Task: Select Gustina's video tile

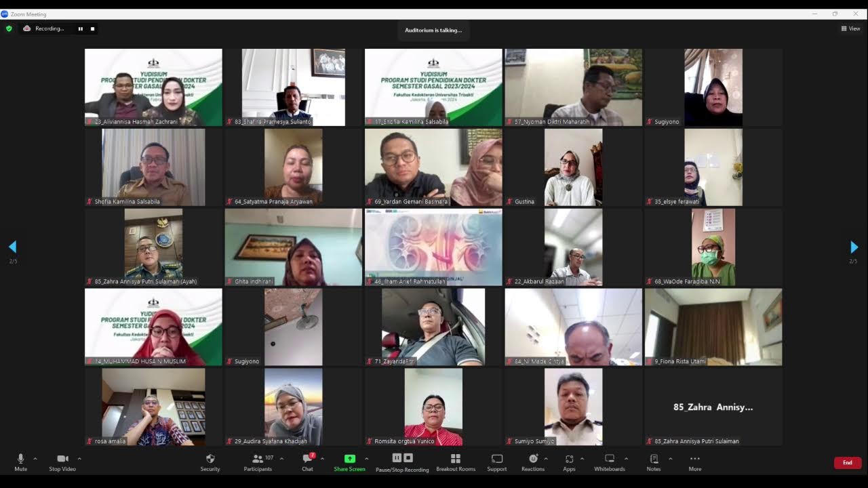Action: point(574,167)
